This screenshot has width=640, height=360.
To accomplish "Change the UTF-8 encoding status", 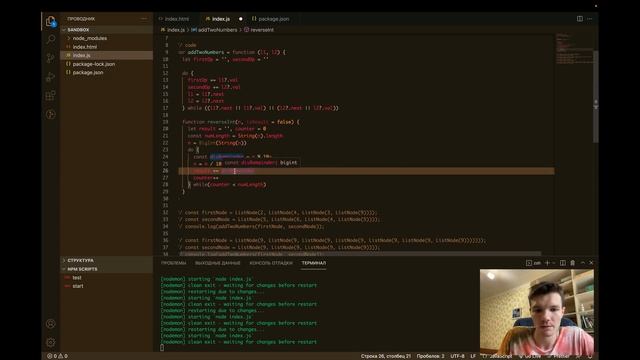I will tap(457, 356).
